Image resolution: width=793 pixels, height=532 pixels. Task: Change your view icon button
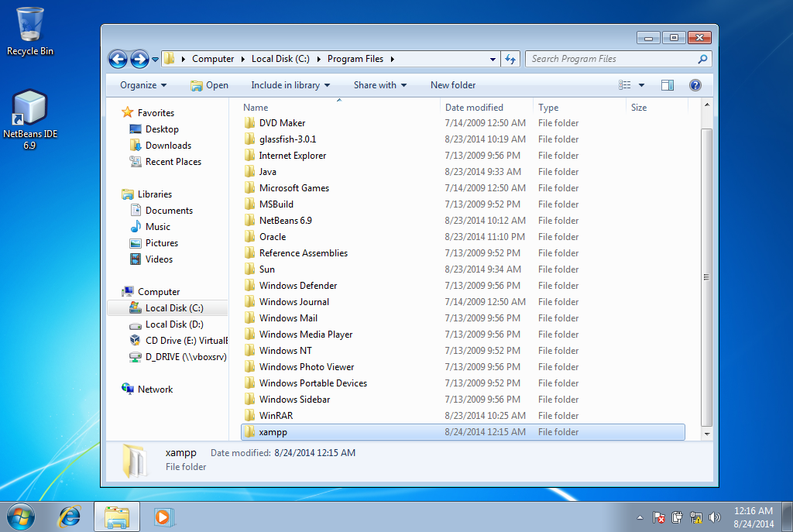coord(625,85)
